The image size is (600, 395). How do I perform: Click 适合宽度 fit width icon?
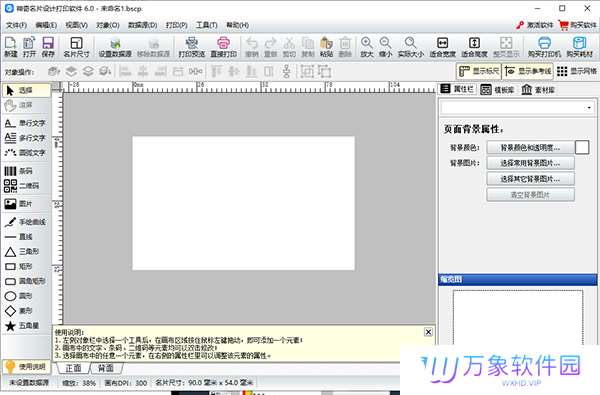pos(442,47)
